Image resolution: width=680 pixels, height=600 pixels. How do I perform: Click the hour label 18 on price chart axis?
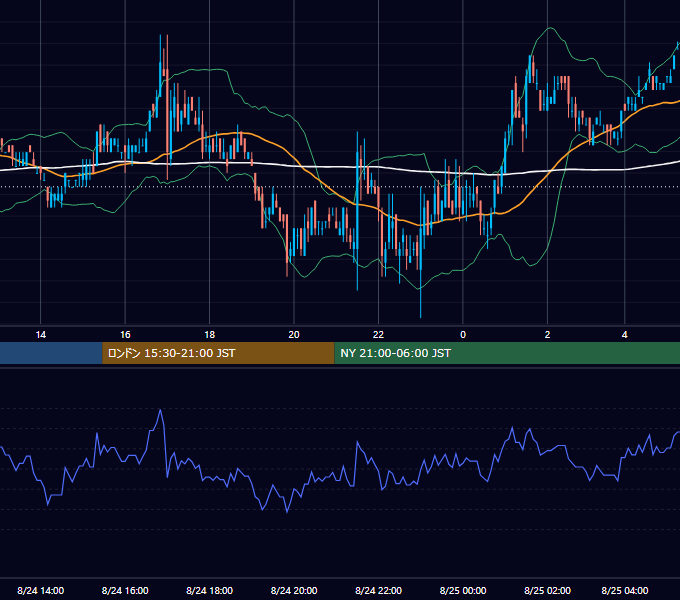tap(209, 335)
